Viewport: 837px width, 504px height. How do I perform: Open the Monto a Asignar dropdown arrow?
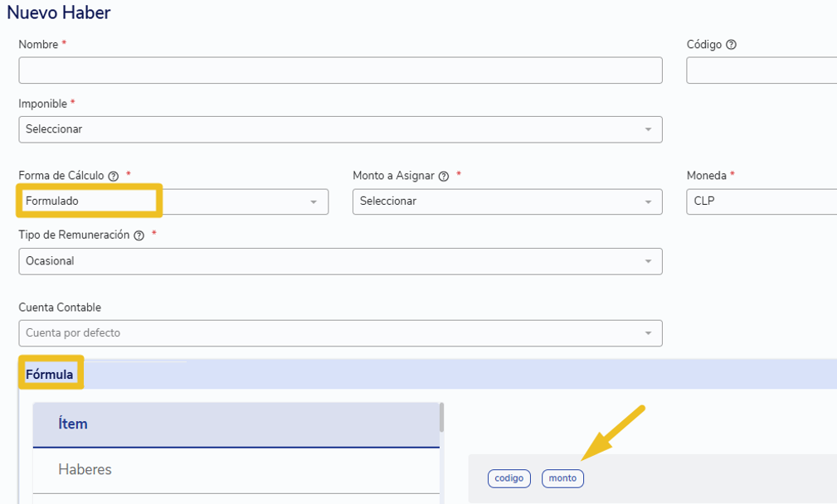[x=648, y=202]
